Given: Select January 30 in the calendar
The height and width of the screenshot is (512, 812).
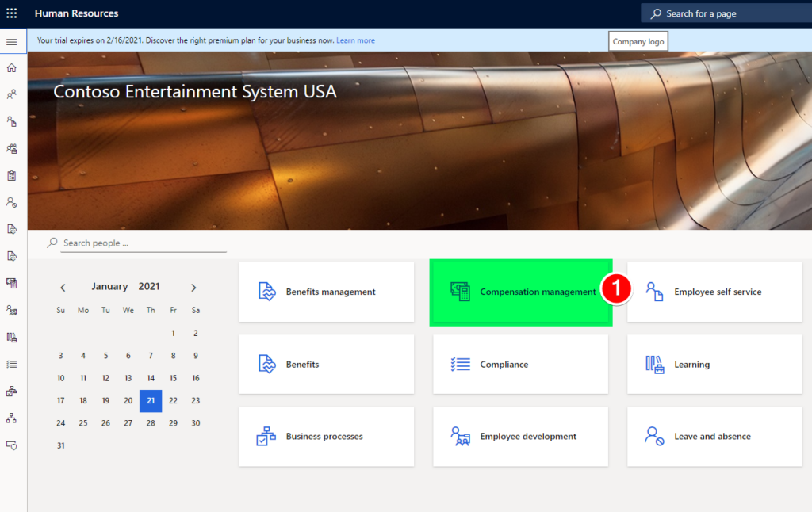Looking at the screenshot, I should 196,423.
